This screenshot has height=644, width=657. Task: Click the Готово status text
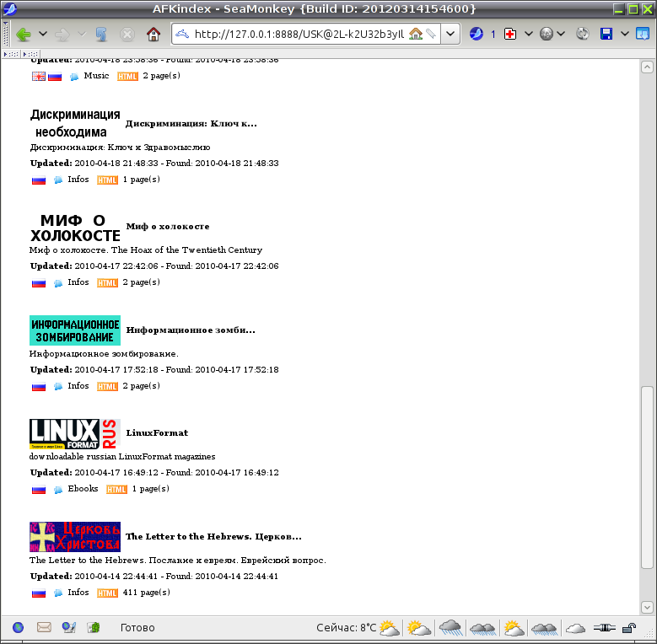pos(137,628)
